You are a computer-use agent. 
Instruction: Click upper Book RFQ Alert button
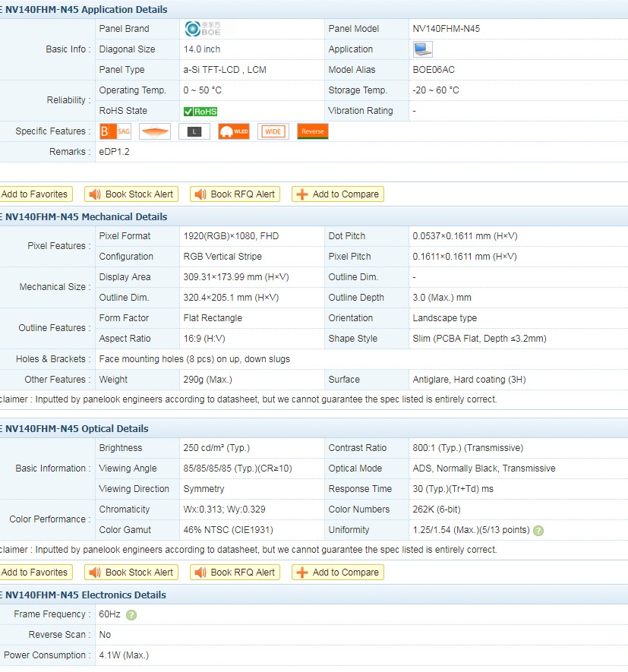pos(235,194)
